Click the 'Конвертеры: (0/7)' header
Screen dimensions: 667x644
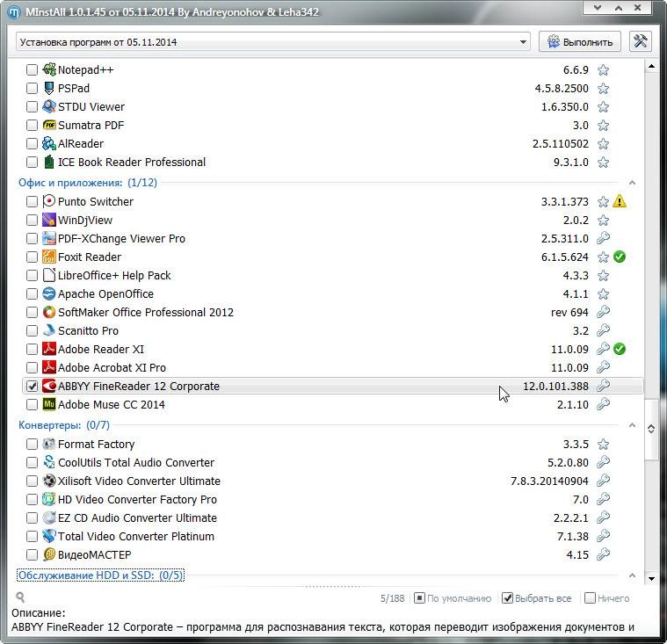pos(64,425)
